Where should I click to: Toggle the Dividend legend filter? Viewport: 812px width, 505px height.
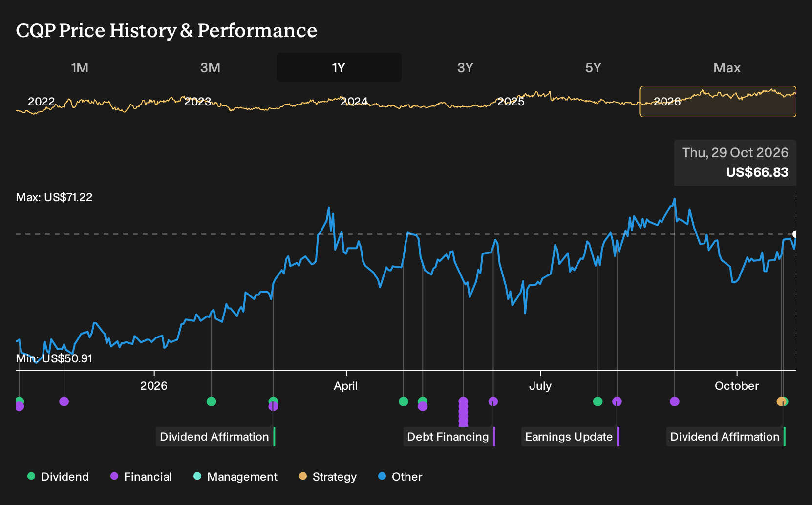pos(58,477)
